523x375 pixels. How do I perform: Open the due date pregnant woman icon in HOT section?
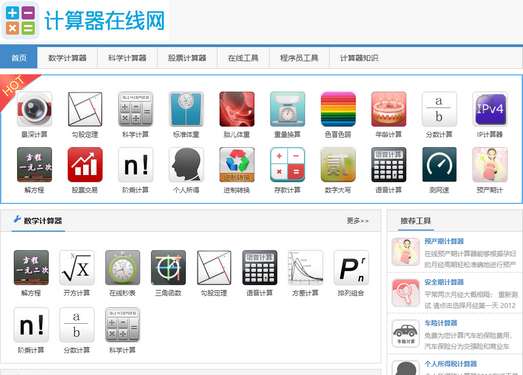490,164
